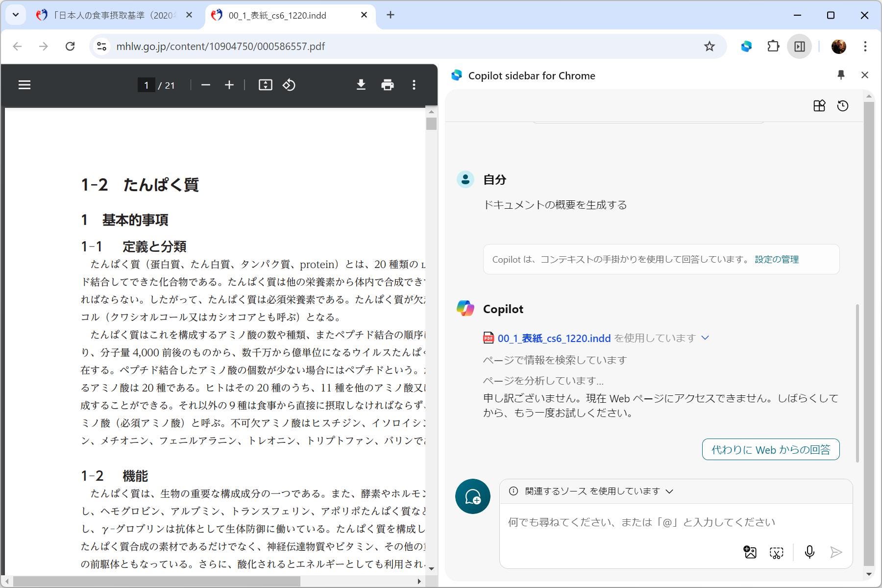Click the '1-2 機能' subheading
The height and width of the screenshot is (588, 882).
(x=114, y=476)
